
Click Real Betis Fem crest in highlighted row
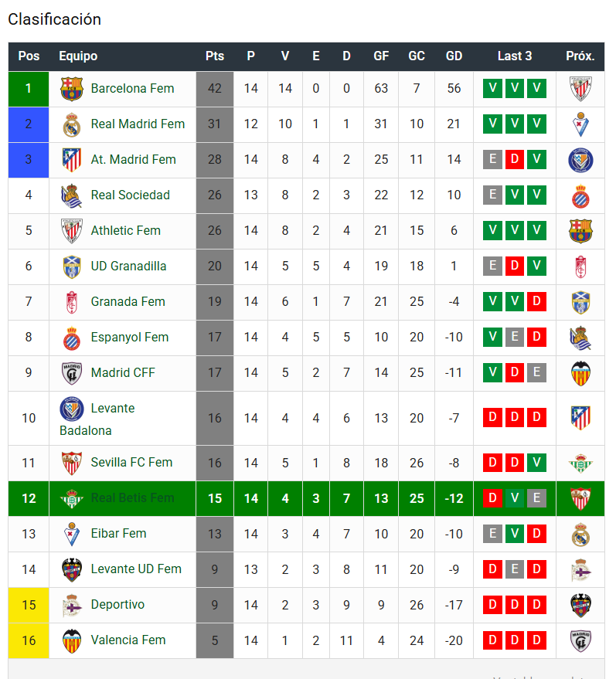point(72,498)
